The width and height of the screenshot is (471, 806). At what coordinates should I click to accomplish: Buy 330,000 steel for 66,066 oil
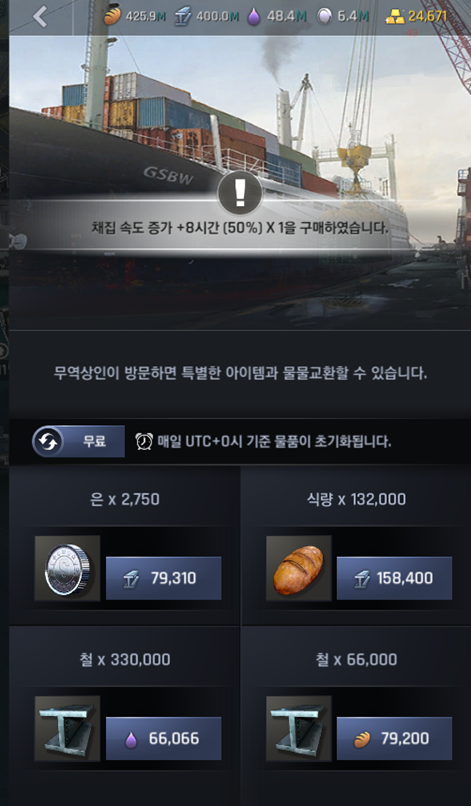click(x=164, y=738)
